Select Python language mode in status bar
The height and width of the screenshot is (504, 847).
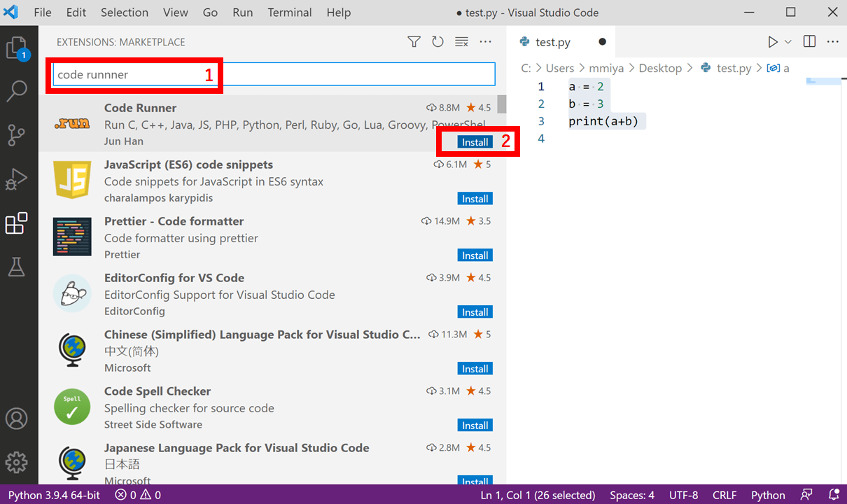768,495
